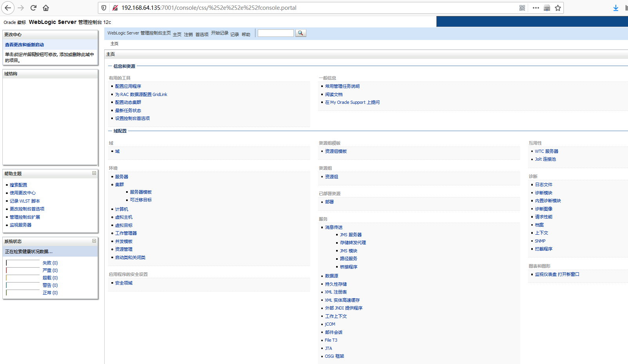Click 资源组模板 link in list
Image resolution: width=628 pixels, height=364 pixels.
click(x=336, y=151)
